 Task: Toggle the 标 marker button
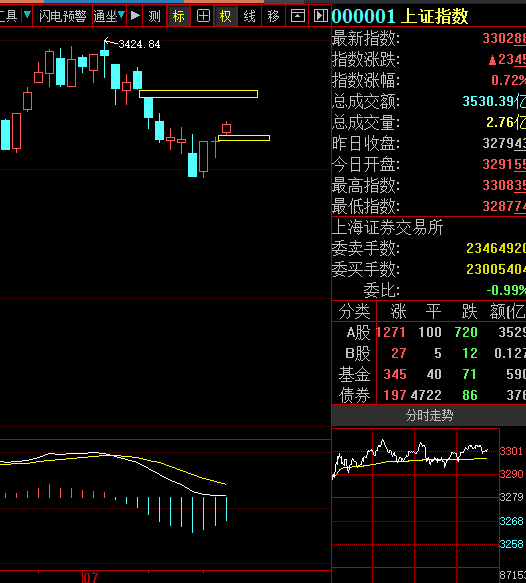(179, 16)
